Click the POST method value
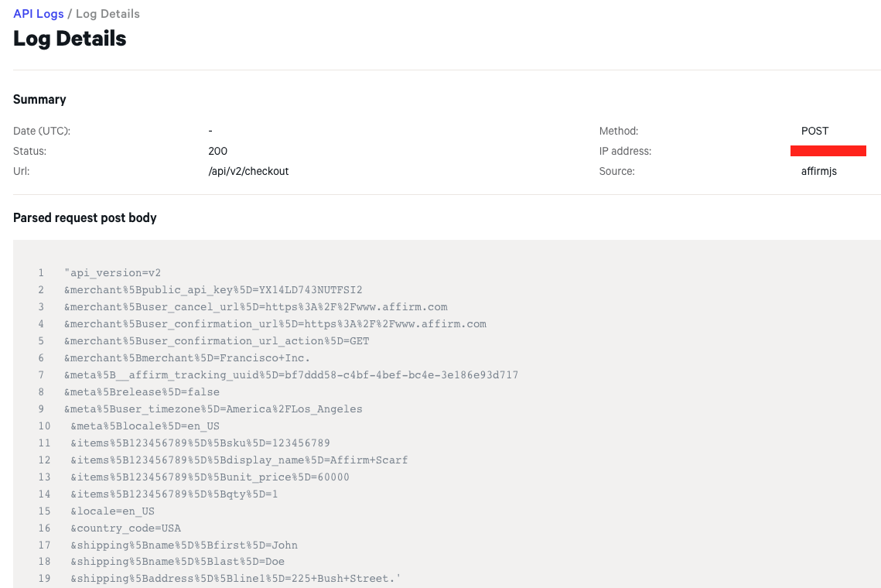Viewport: 881px width, 588px height. 814,131
